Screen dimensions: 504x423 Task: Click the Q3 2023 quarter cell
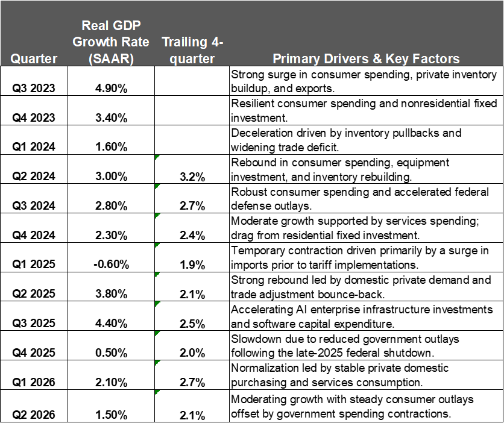pos(34,81)
